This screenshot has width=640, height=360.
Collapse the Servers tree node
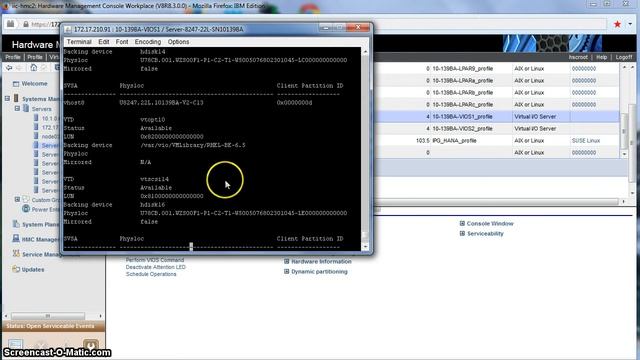(x=17, y=109)
